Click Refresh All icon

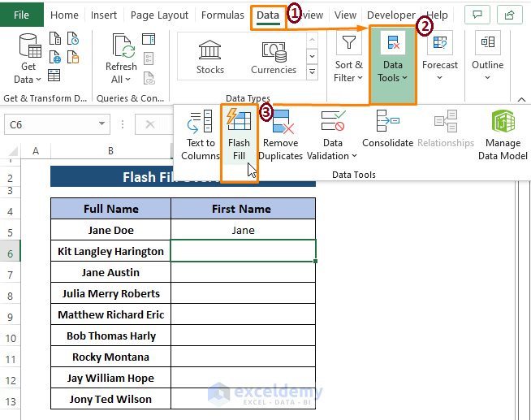pos(121,58)
